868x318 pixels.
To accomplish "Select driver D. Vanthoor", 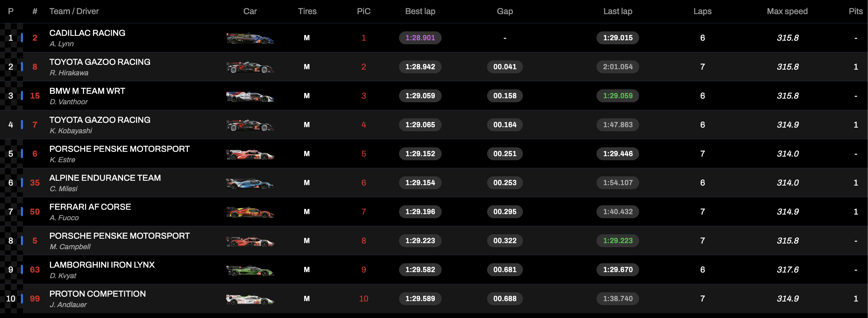I will coord(68,102).
